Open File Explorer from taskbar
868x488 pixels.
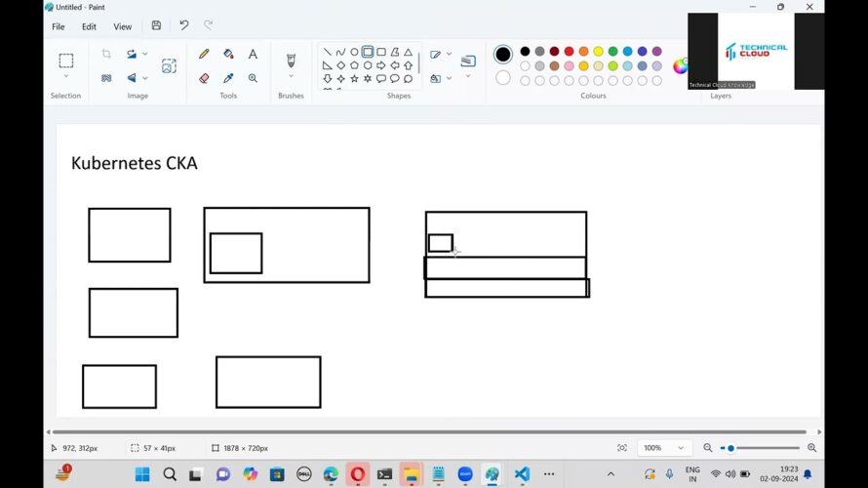coord(411,474)
